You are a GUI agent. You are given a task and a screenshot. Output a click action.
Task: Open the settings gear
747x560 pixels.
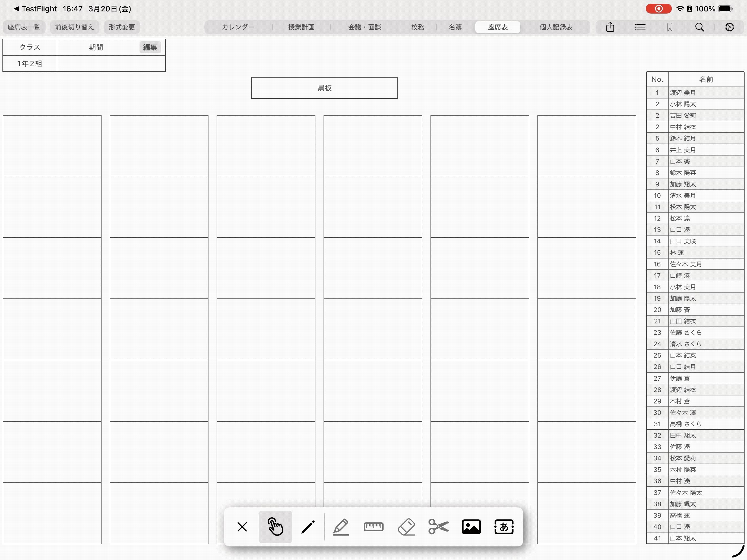(x=729, y=27)
